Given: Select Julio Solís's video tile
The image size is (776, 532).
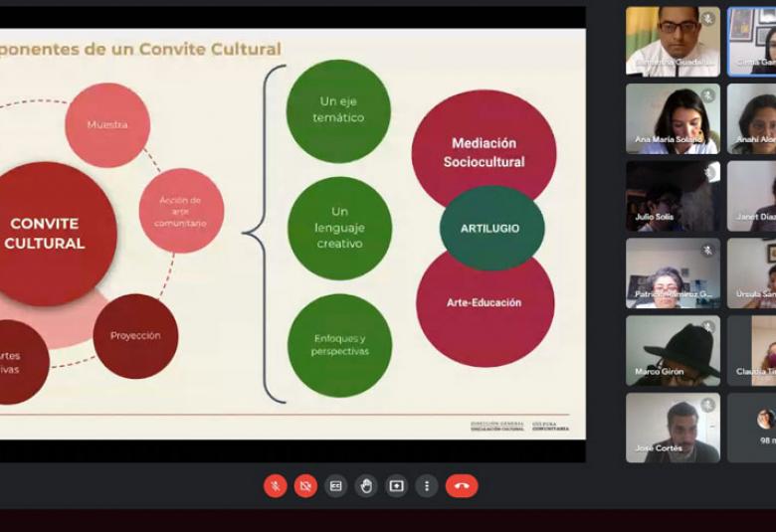Looking at the screenshot, I should coord(673,196).
